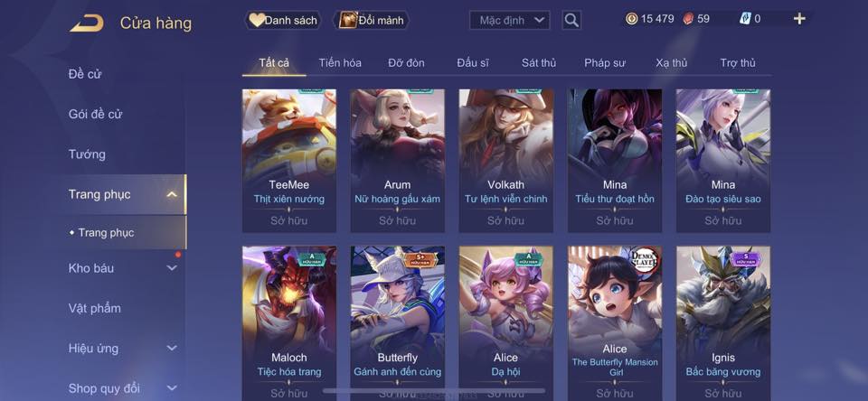The width and height of the screenshot is (868, 401).
Task: Click the gold coin balance icon
Action: (x=631, y=19)
